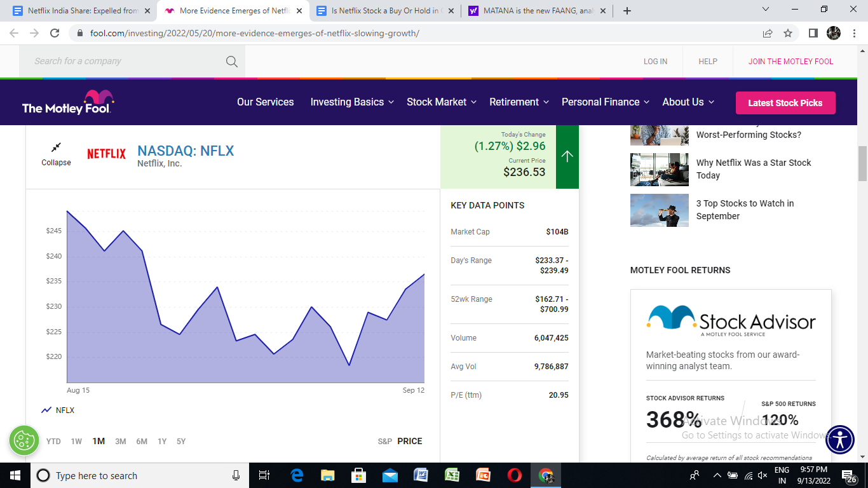Open File Explorer from the taskbar
This screenshot has height=488, width=868.
tap(327, 475)
